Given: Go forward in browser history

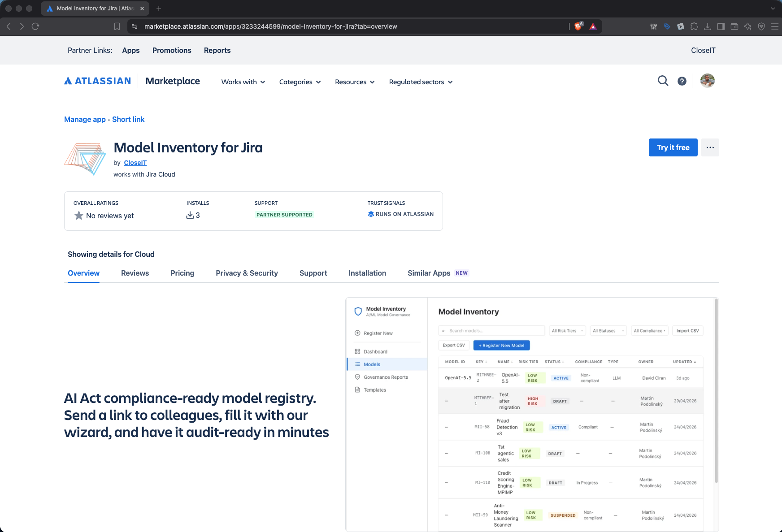Looking at the screenshot, I should [x=22, y=26].
